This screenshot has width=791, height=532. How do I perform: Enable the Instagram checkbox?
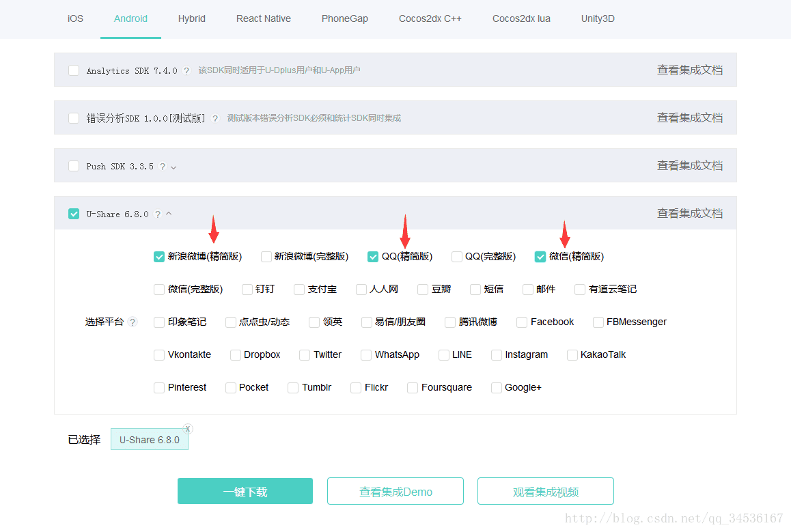pos(497,355)
